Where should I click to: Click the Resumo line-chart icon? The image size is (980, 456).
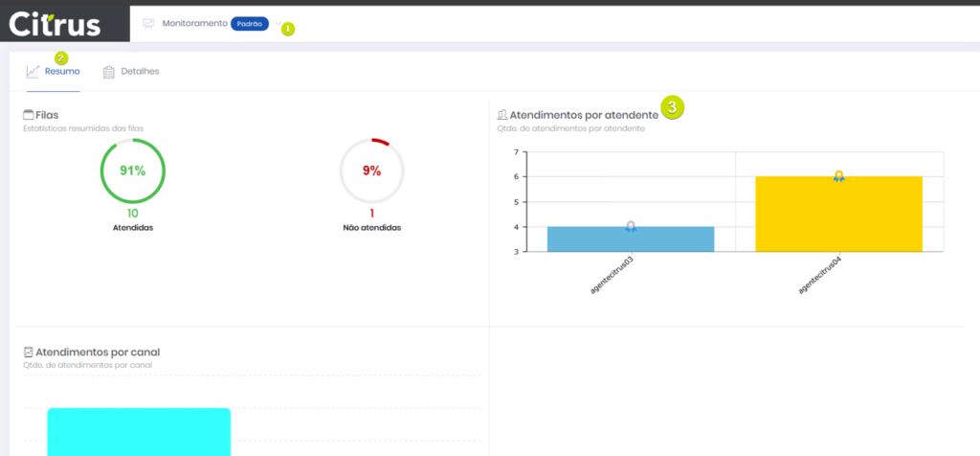(x=33, y=72)
